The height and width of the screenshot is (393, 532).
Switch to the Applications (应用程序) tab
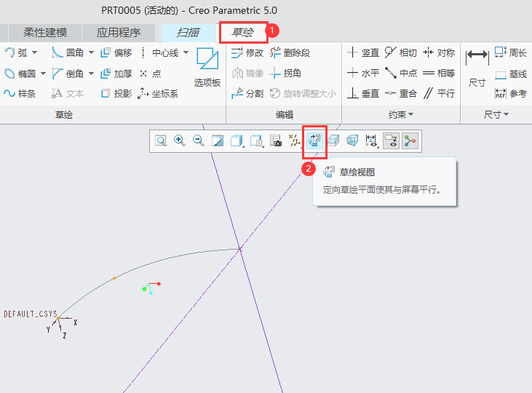[119, 33]
